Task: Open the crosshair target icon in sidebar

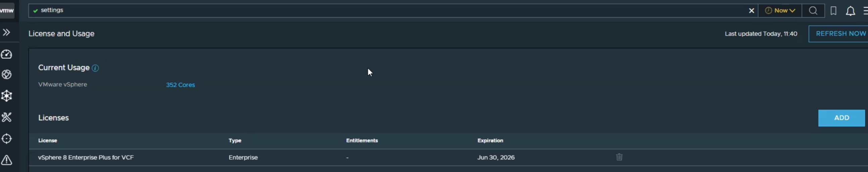Action: coord(6,139)
